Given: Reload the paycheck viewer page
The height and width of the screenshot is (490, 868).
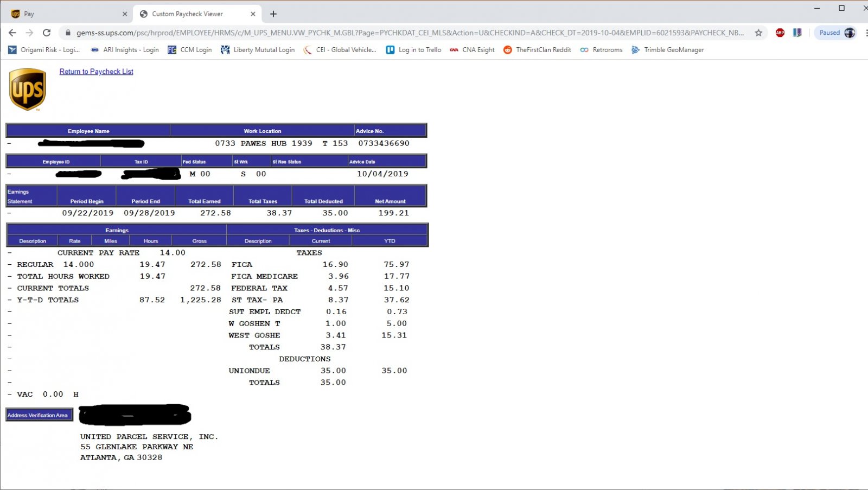Looking at the screenshot, I should [x=47, y=33].
